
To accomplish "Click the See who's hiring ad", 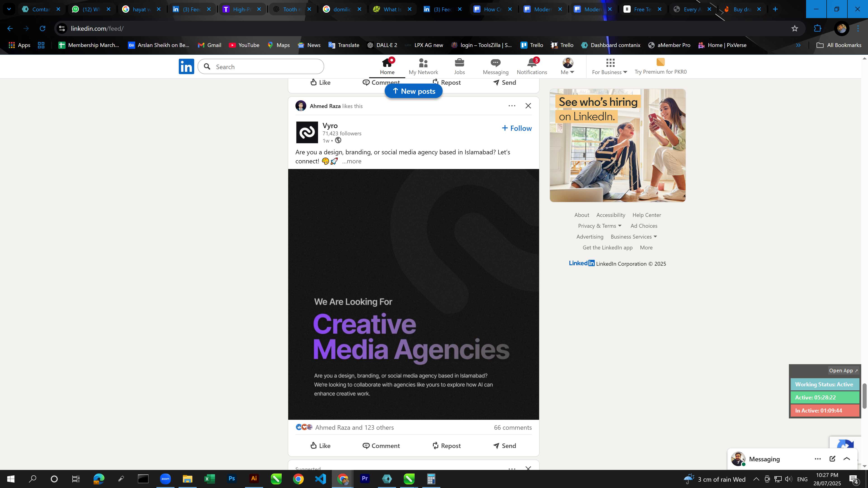I will pyautogui.click(x=617, y=145).
